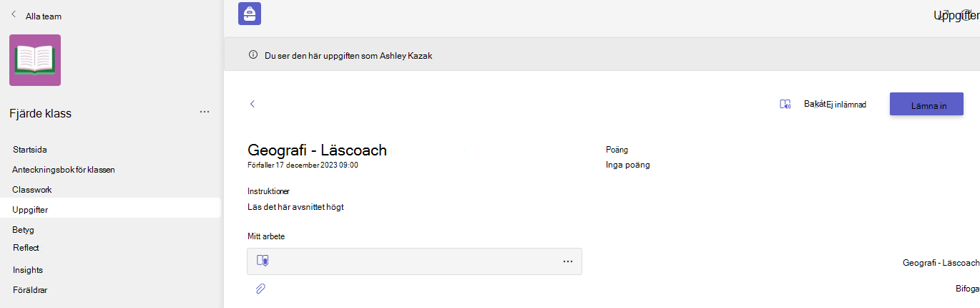Viewport: 980px width, 308px height.
Task: Open the Läscoach reading attachment icon
Action: click(263, 261)
